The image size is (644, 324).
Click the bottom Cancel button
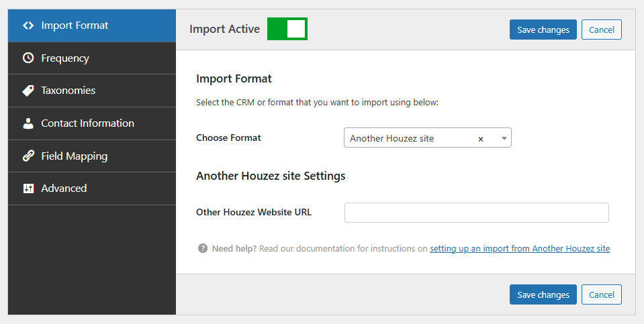point(601,294)
